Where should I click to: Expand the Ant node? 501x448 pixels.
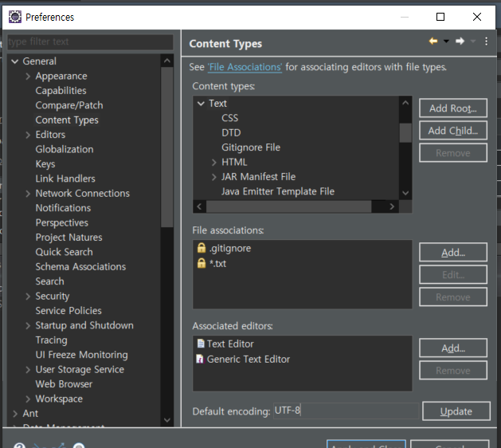pos(15,414)
